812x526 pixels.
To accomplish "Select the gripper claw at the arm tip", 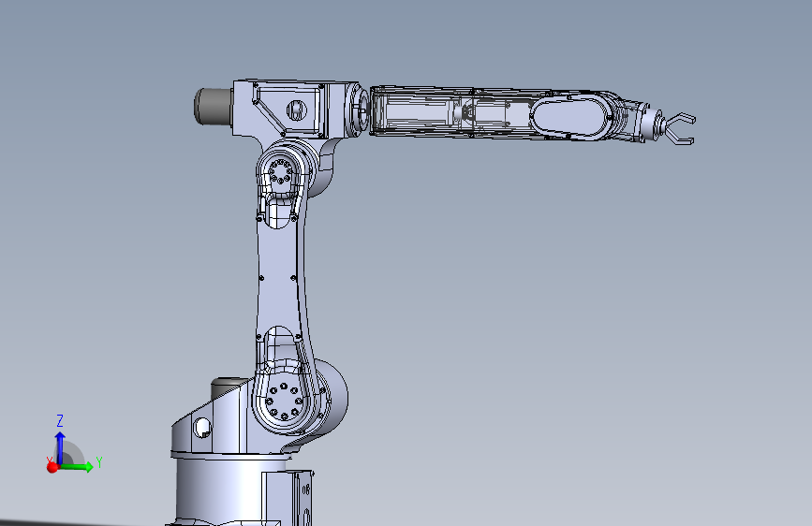I will (679, 128).
